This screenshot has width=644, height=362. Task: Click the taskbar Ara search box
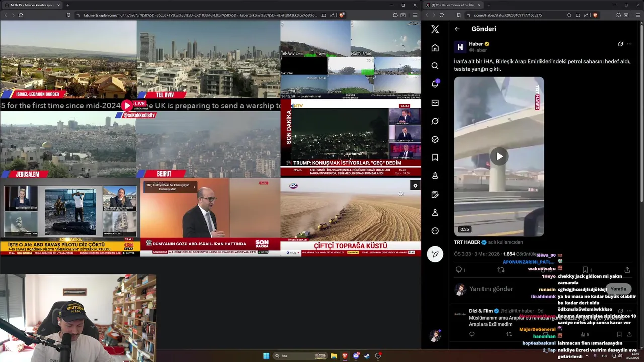(300, 356)
